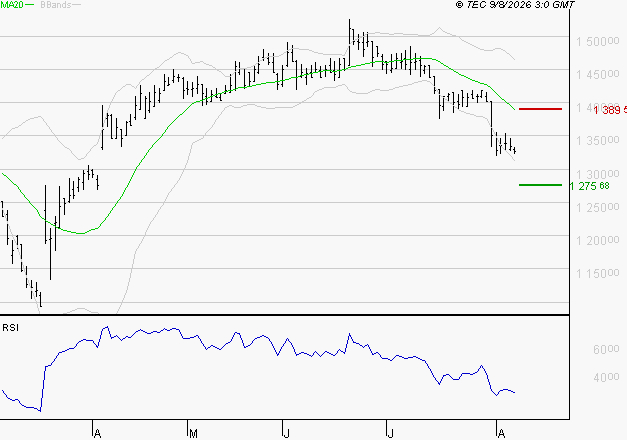Click the 1 25000 price axis label

(x=597, y=207)
